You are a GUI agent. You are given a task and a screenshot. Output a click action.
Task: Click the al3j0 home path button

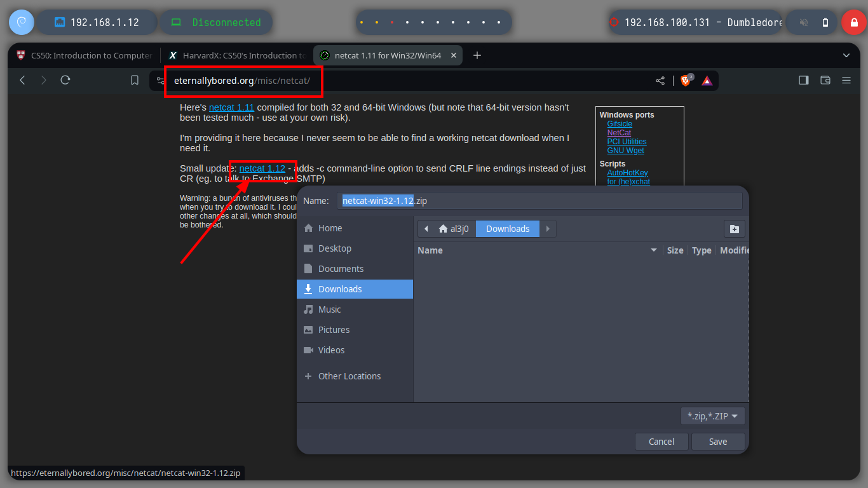[454, 229]
